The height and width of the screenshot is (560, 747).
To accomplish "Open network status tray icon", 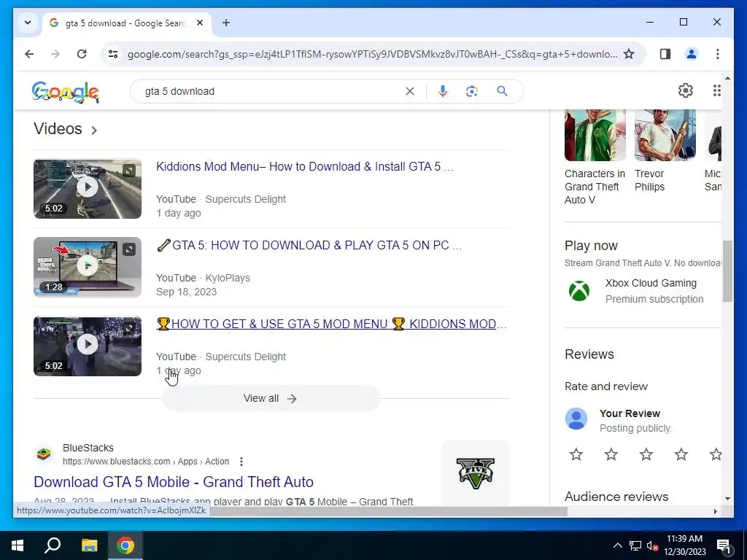I will click(635, 545).
